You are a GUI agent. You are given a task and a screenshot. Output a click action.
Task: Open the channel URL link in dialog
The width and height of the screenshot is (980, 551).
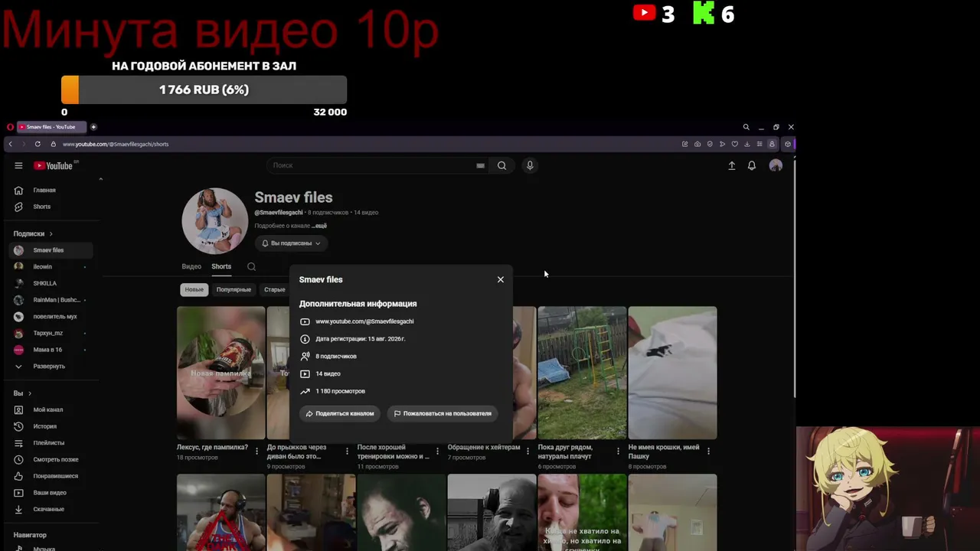click(364, 321)
